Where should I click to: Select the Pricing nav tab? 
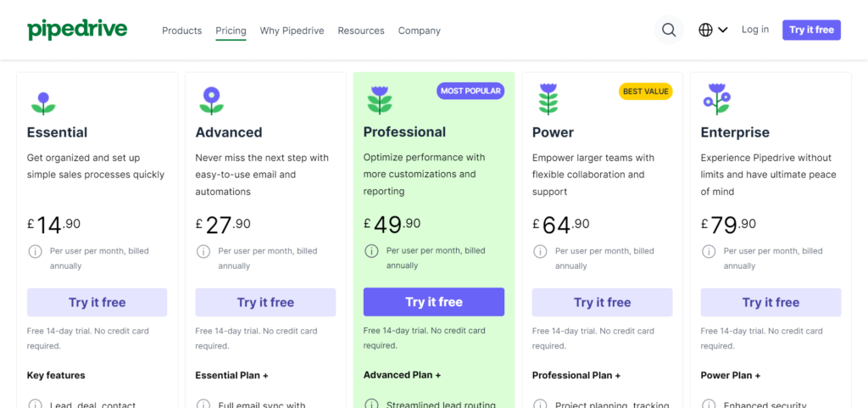[x=231, y=31]
